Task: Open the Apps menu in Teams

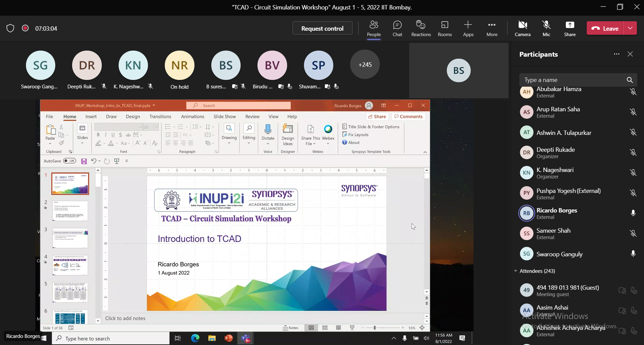Action: [468, 29]
